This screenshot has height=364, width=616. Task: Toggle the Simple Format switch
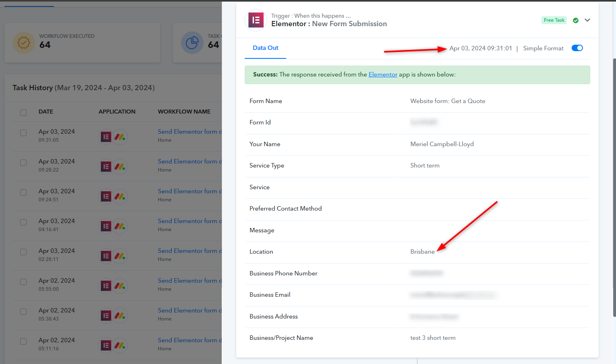[577, 48]
